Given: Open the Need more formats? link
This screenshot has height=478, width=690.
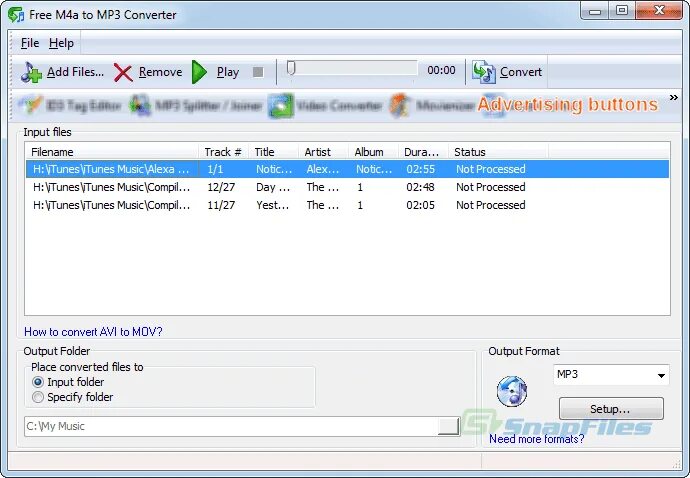Looking at the screenshot, I should click(x=537, y=439).
